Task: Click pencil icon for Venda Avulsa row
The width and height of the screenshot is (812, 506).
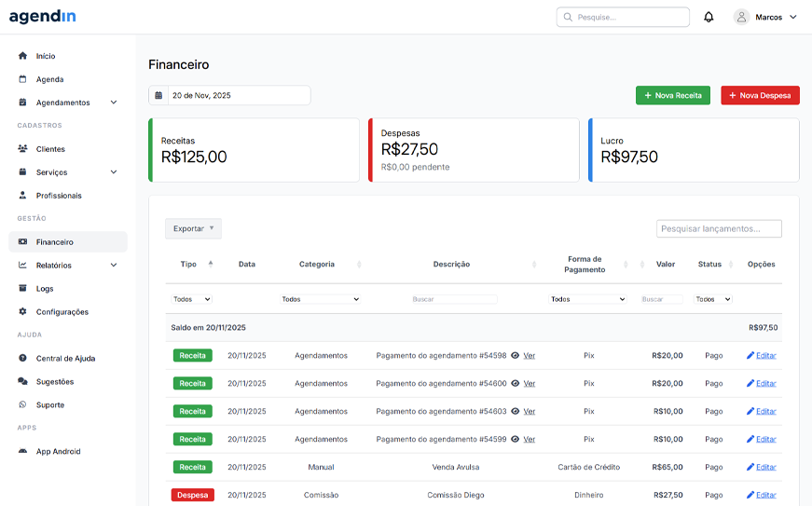Action: pyautogui.click(x=750, y=467)
